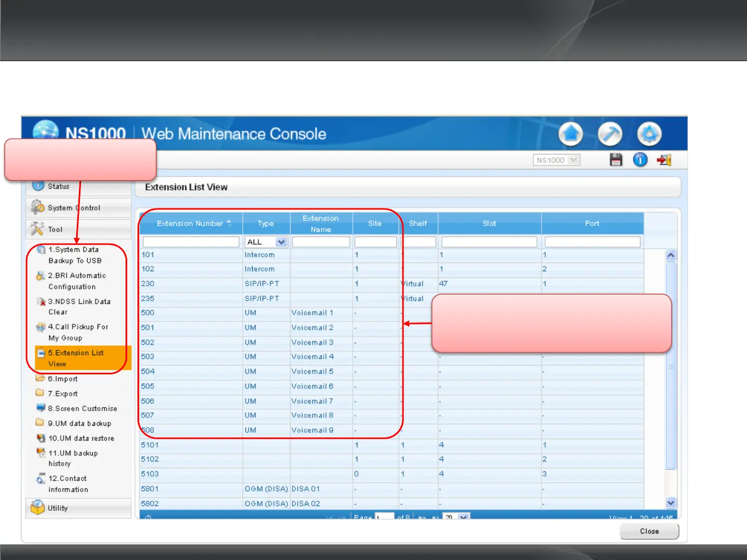Expand the Status menu section

78,186
